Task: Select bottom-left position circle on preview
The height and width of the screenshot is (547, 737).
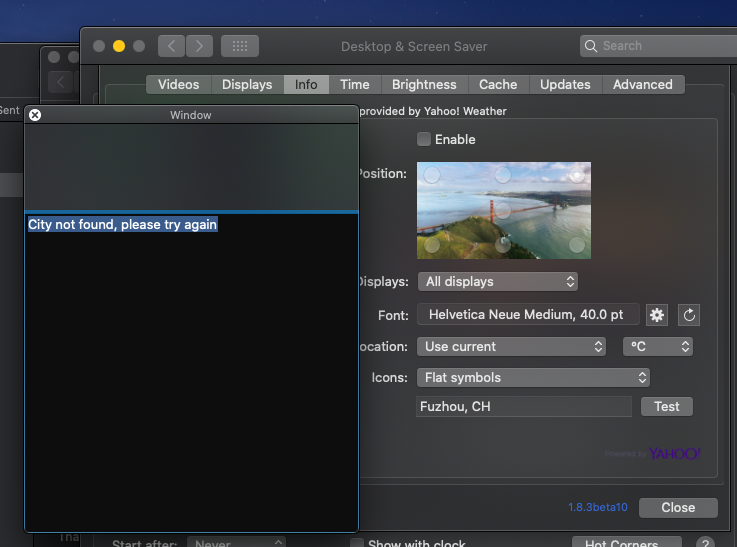Action: click(432, 245)
